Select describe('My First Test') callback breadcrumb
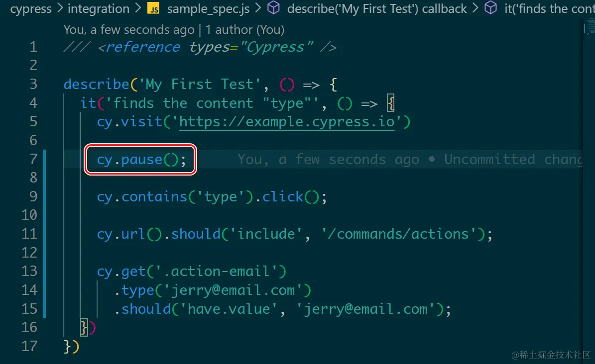This screenshot has width=595, height=364. tap(377, 8)
